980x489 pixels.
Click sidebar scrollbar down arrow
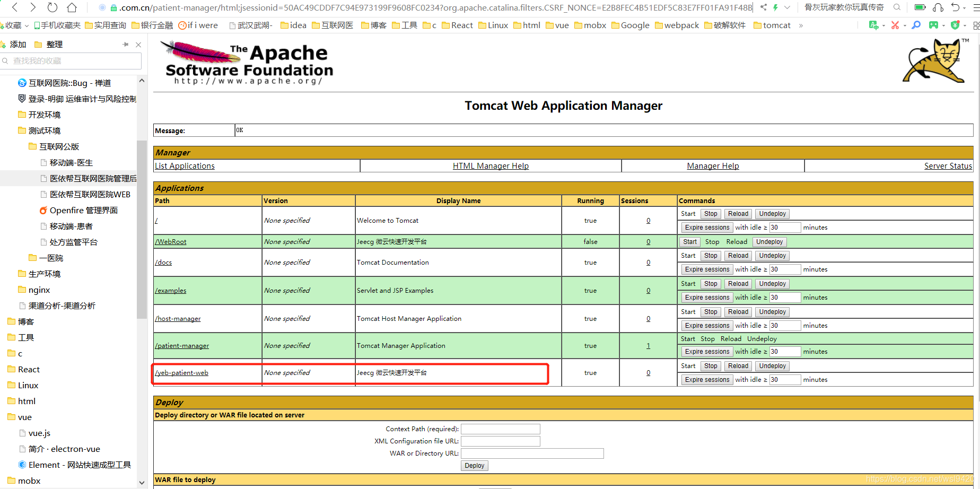[x=142, y=483]
